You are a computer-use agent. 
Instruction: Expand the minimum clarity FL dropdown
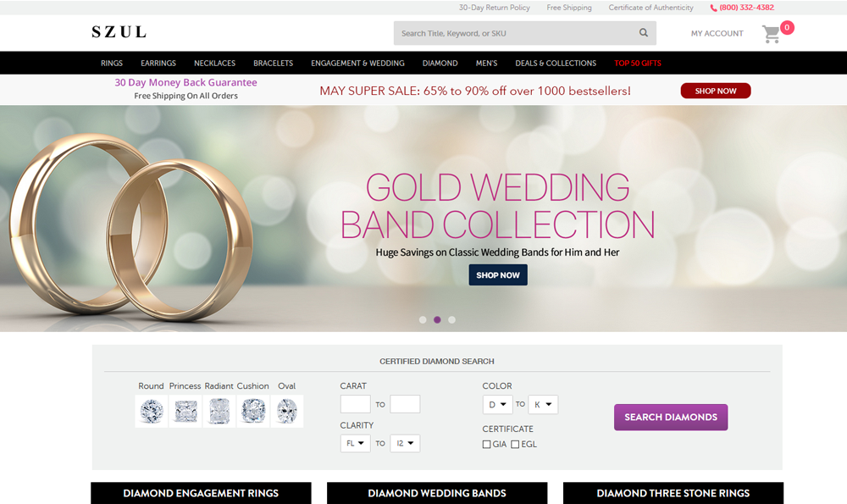[x=355, y=443]
